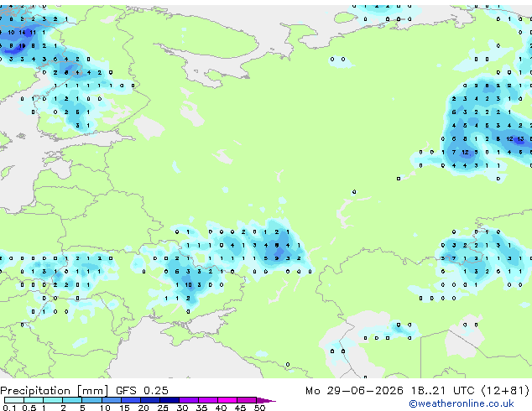
Task: Click the 20 label under the legend
Action: pos(143,408)
